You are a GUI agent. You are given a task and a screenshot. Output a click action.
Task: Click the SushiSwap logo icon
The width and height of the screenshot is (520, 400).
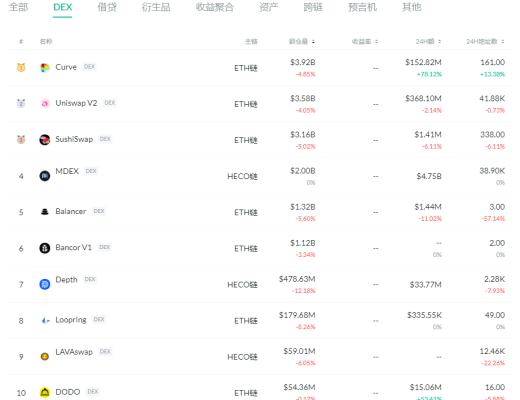pos(45,140)
